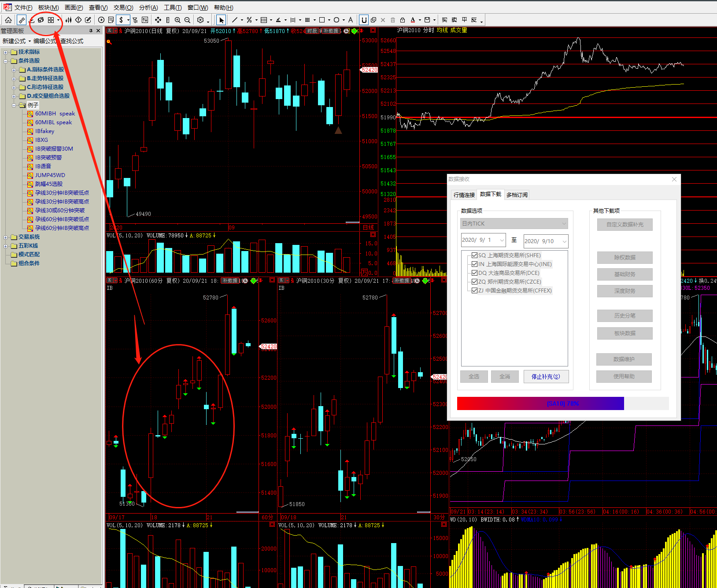Close the 数据接收 dialog
The width and height of the screenshot is (717, 588).
(674, 179)
